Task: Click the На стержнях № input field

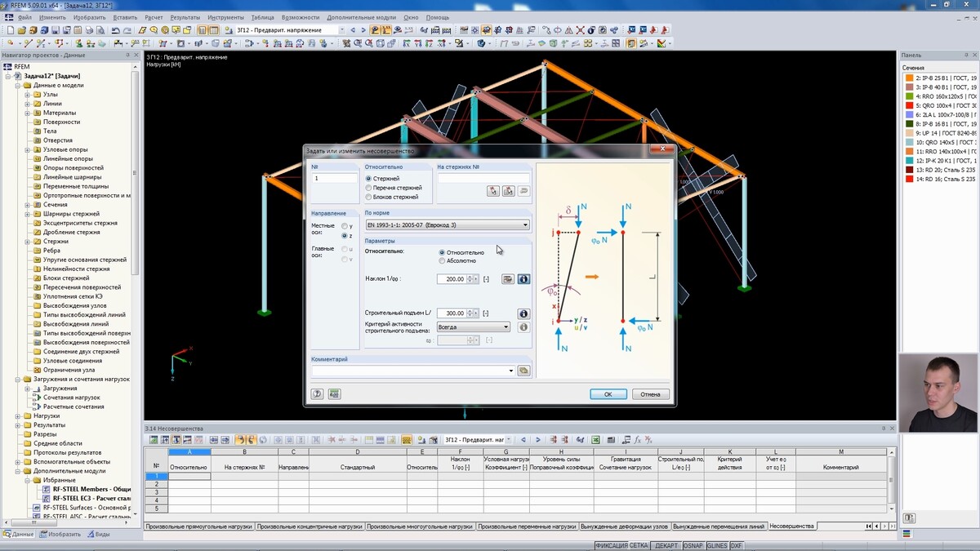Action: [483, 178]
